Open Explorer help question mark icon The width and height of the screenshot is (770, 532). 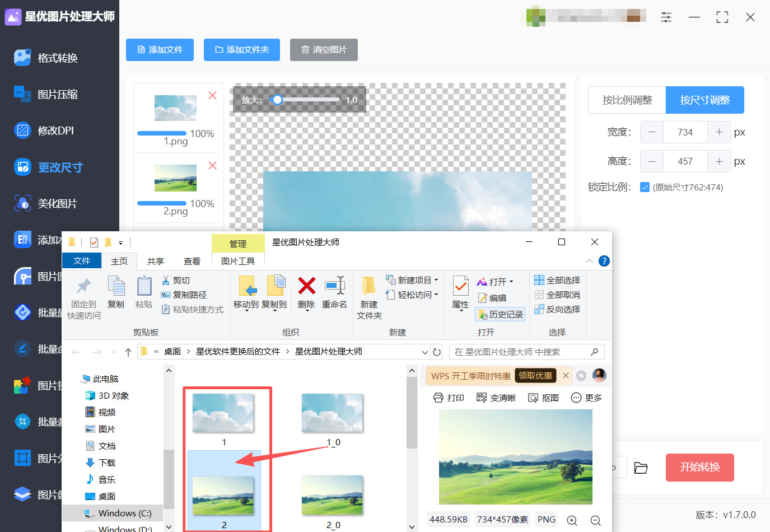(x=604, y=261)
